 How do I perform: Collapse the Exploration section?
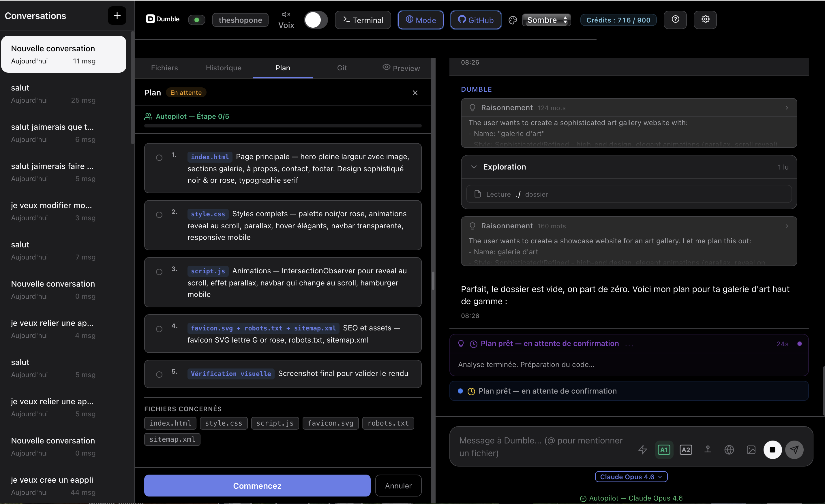474,167
